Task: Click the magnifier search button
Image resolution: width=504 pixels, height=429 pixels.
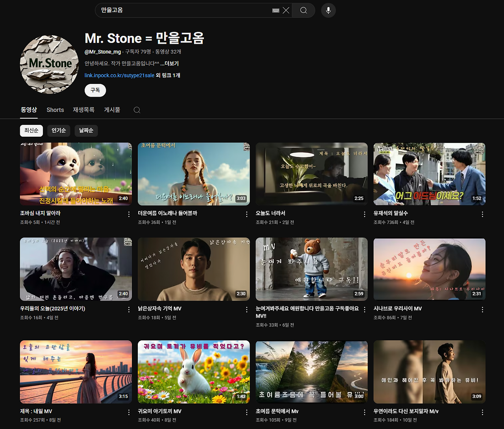Action: click(x=304, y=10)
